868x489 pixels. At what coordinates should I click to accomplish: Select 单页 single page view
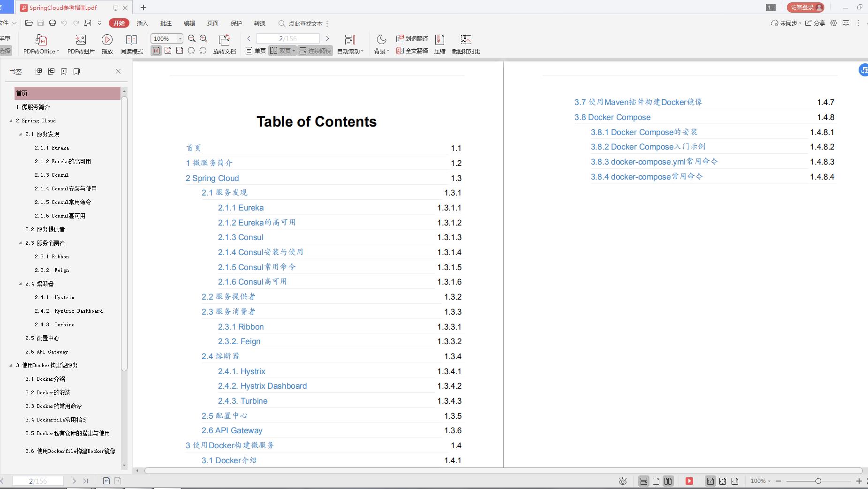[x=256, y=51]
